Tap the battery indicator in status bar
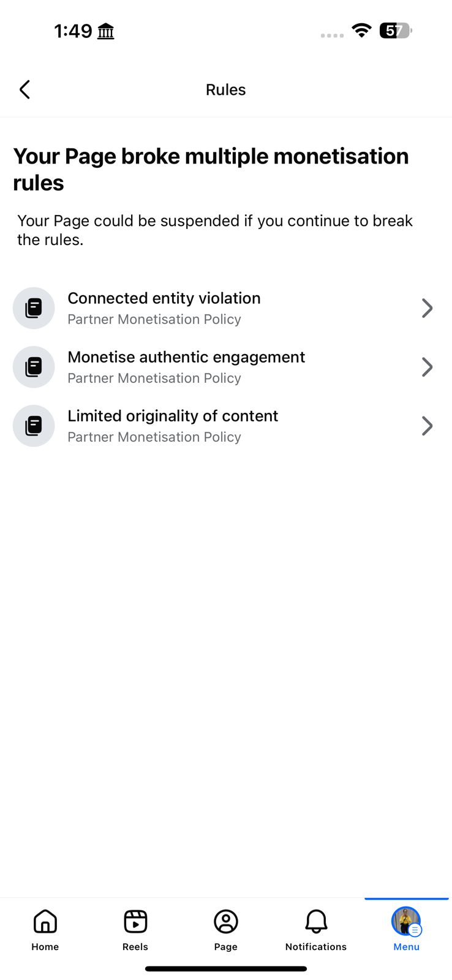This screenshot has width=452, height=980. (396, 30)
